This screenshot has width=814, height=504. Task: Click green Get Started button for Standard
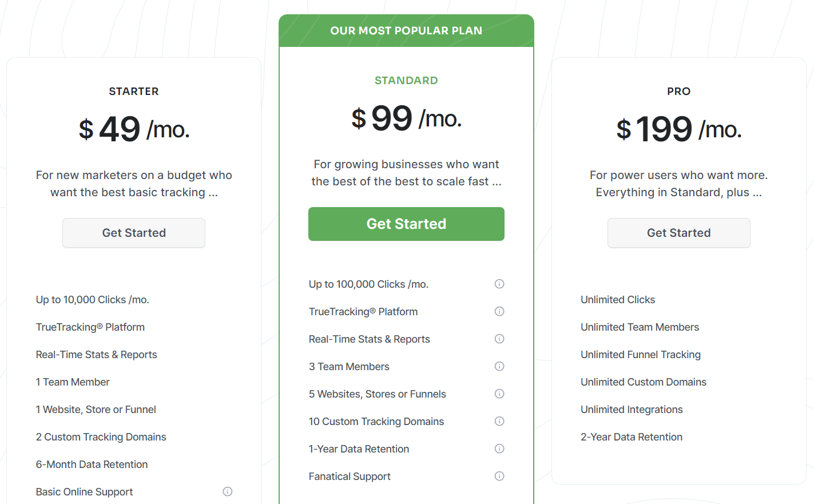coord(406,224)
